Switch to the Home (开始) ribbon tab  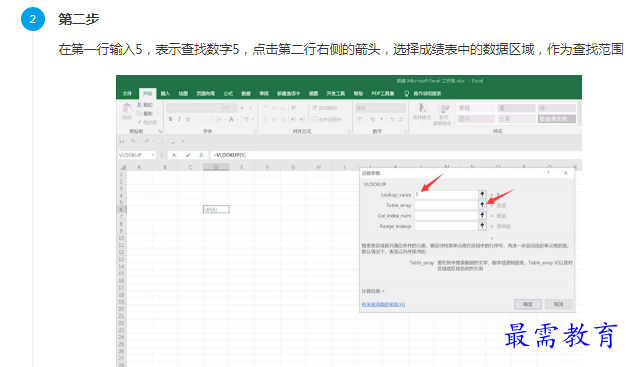tap(147, 93)
